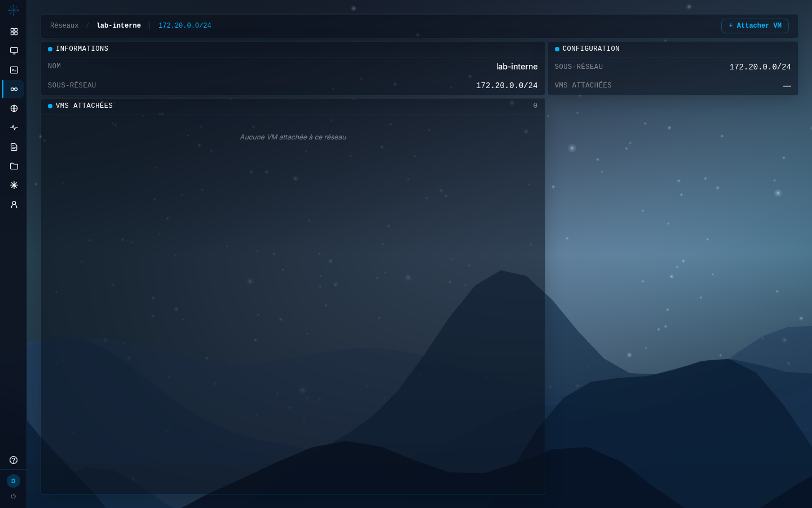The height and width of the screenshot is (508, 812).
Task: Click the CONFIGURATION panel heading
Action: [591, 49]
